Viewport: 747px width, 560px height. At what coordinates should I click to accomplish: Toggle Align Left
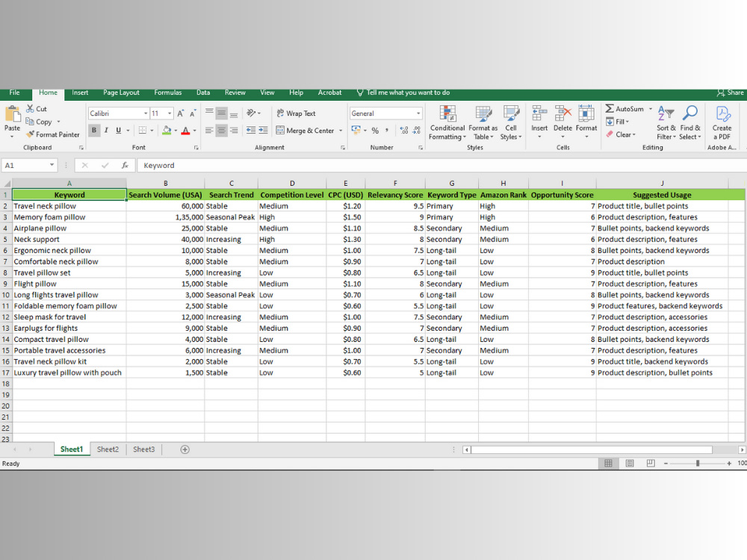coord(209,130)
